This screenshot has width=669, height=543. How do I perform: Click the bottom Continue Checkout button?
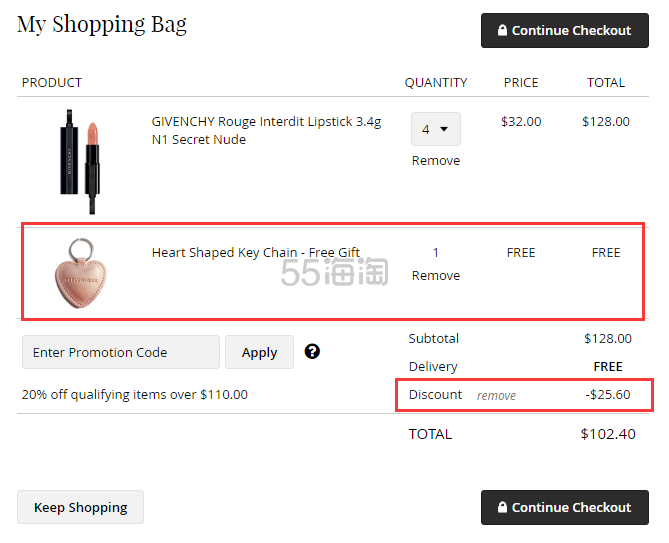click(564, 507)
